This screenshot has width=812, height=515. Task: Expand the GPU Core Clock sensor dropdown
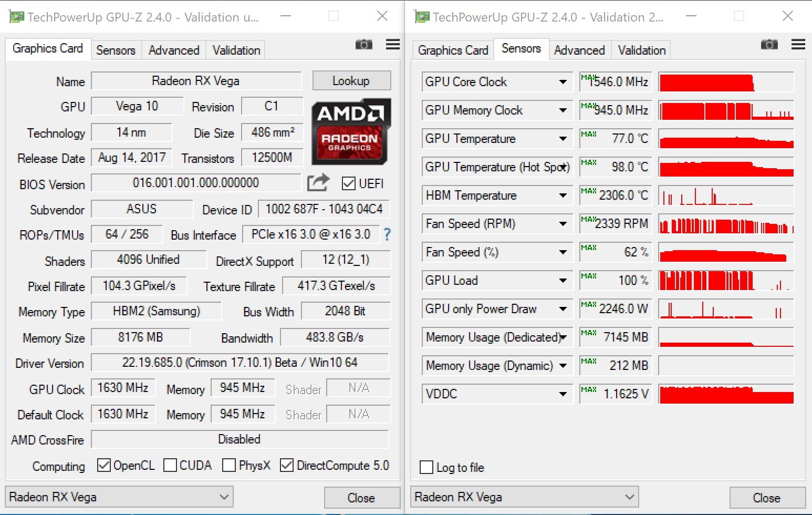[x=563, y=82]
